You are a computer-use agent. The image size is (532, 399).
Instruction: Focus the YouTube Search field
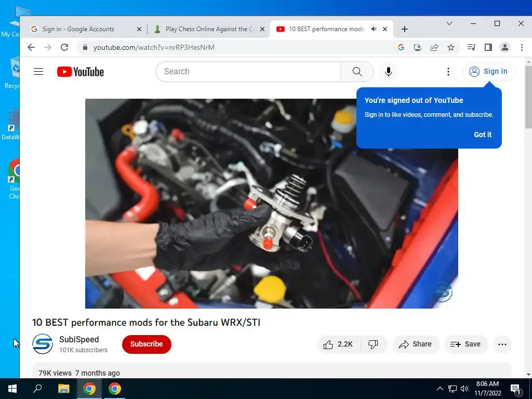click(x=248, y=72)
